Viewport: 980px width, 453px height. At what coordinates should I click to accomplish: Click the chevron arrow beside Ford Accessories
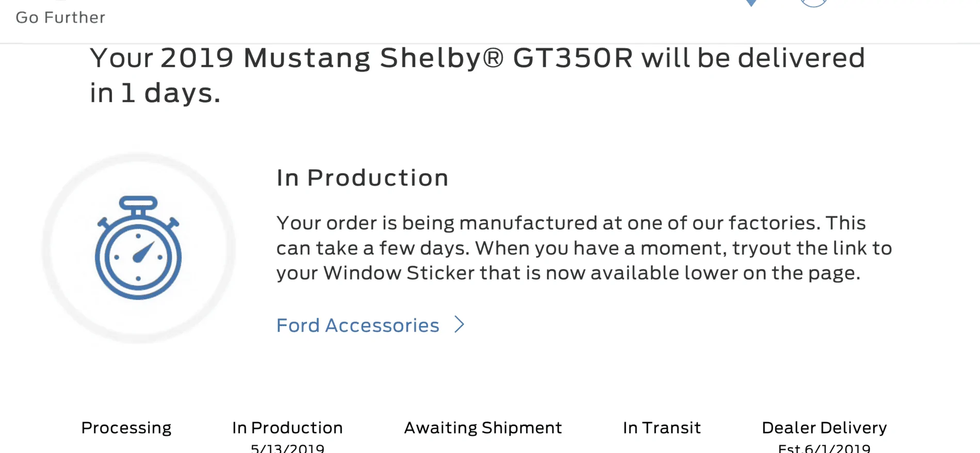tap(459, 325)
